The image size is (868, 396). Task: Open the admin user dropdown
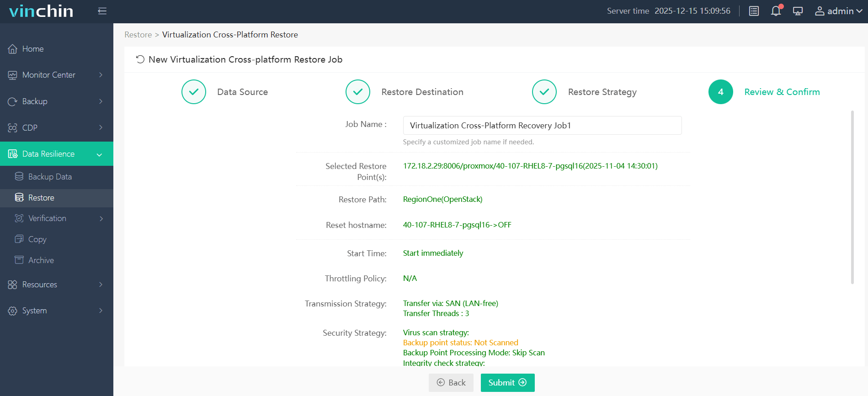838,11
